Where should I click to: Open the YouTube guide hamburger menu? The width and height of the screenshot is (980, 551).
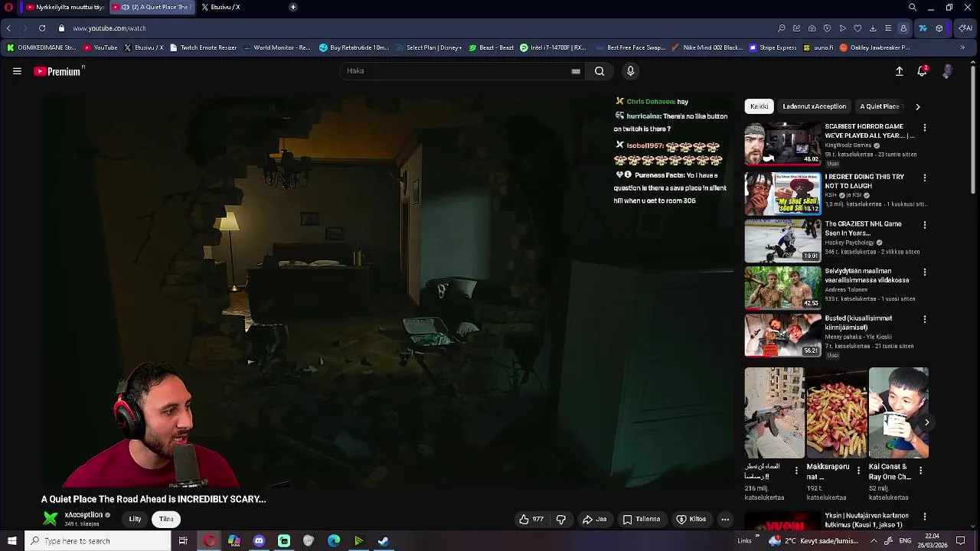pos(17,71)
